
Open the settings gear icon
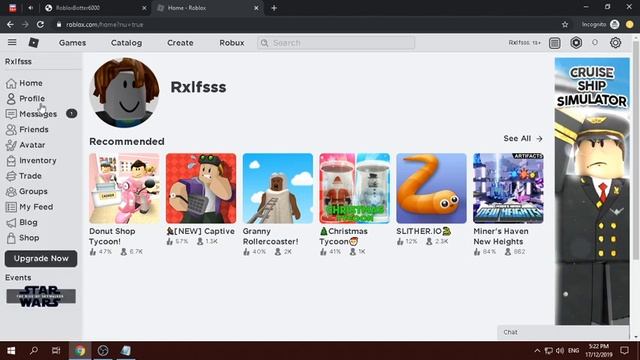(615, 42)
